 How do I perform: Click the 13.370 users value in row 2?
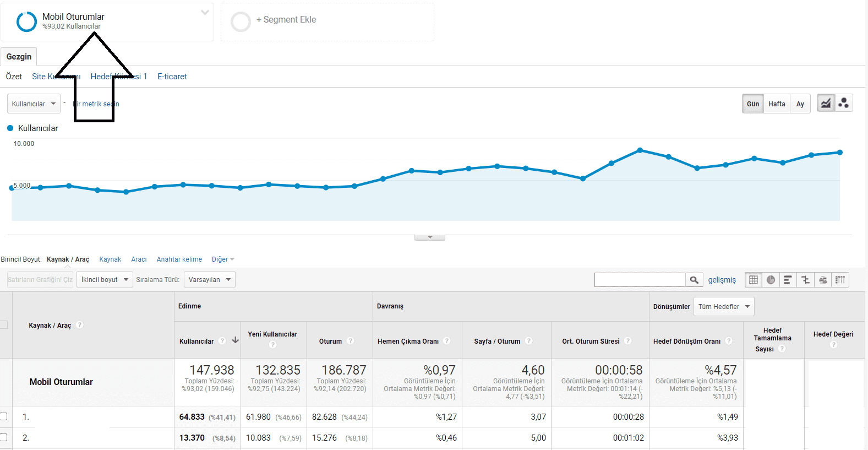pos(192,438)
